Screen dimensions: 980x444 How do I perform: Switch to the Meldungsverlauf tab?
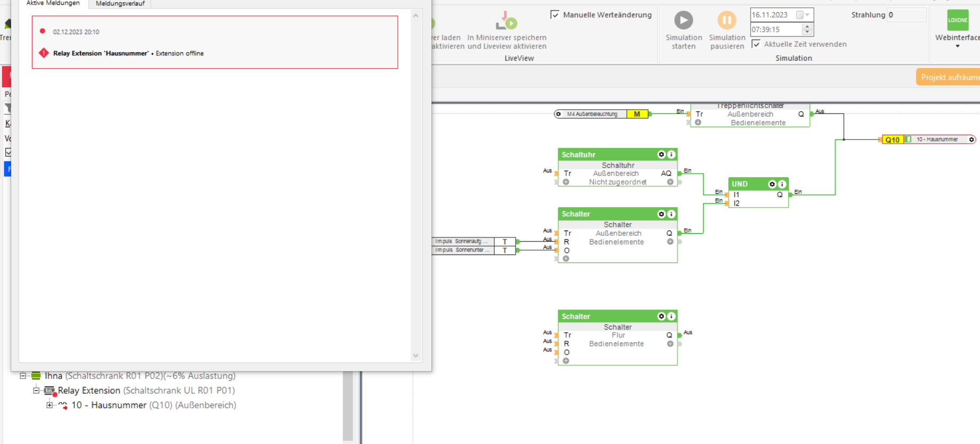(x=120, y=4)
